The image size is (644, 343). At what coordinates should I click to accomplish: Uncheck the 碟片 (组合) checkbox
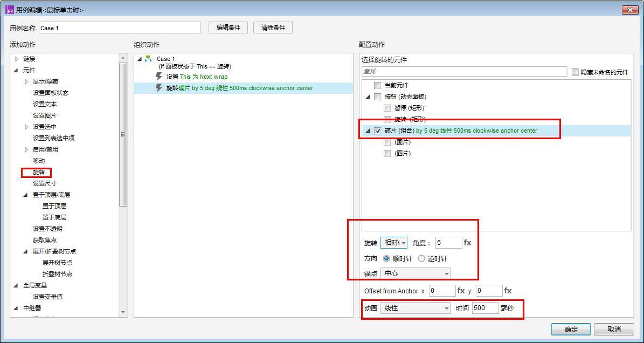377,131
